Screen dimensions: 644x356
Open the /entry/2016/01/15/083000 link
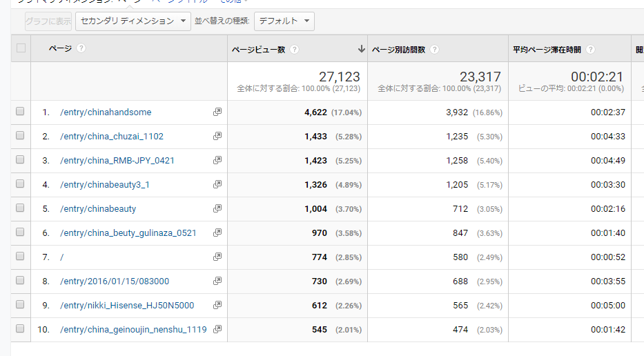tap(115, 281)
